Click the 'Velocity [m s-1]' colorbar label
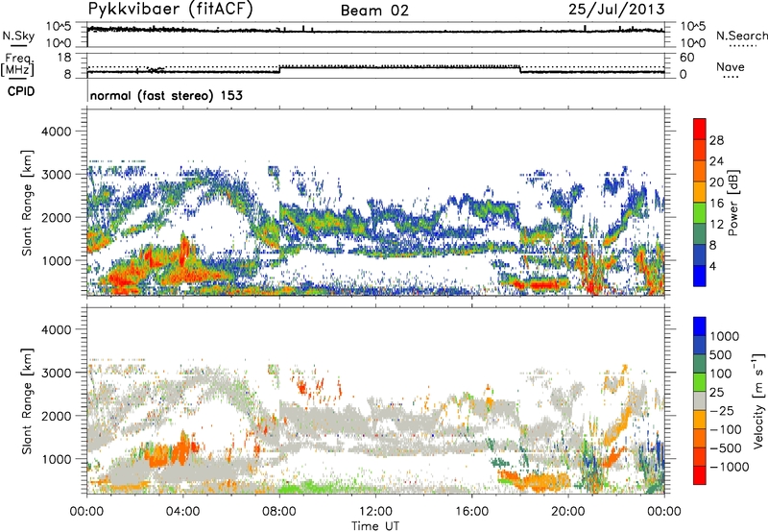This screenshot has height=532, width=768. 758,400
